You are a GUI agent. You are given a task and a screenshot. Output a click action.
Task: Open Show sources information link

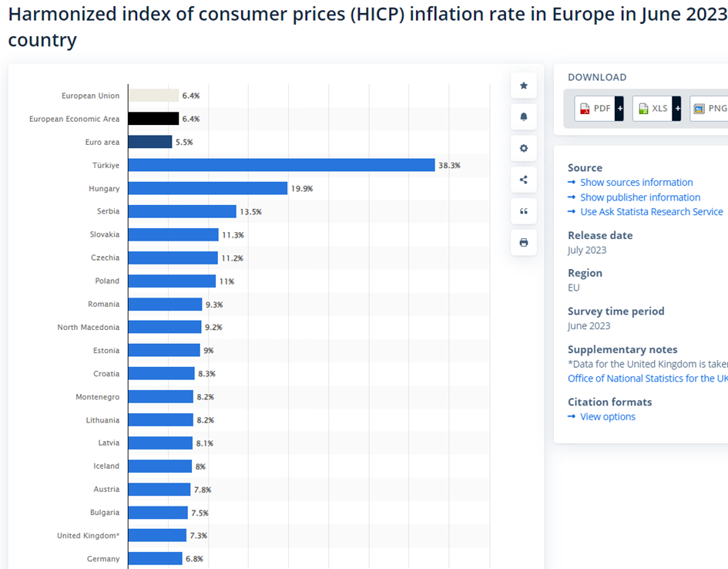click(636, 183)
